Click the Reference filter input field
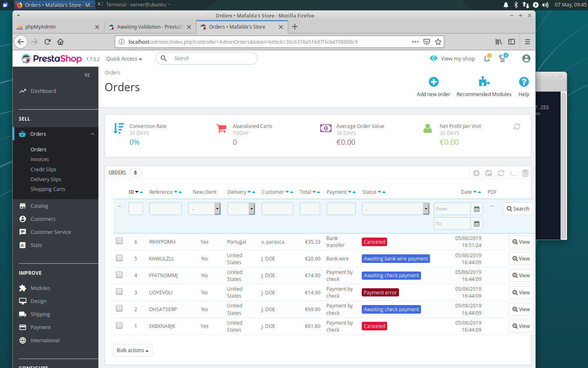588x368 pixels. 165,209
